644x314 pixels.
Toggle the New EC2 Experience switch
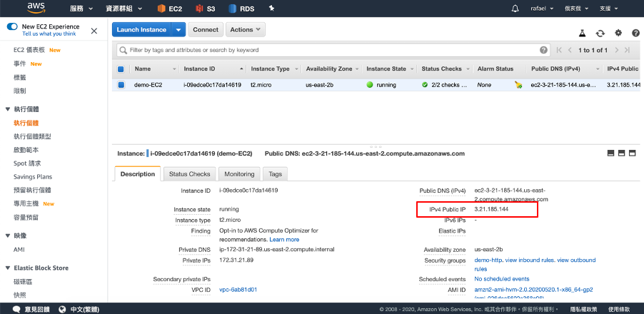[12, 26]
